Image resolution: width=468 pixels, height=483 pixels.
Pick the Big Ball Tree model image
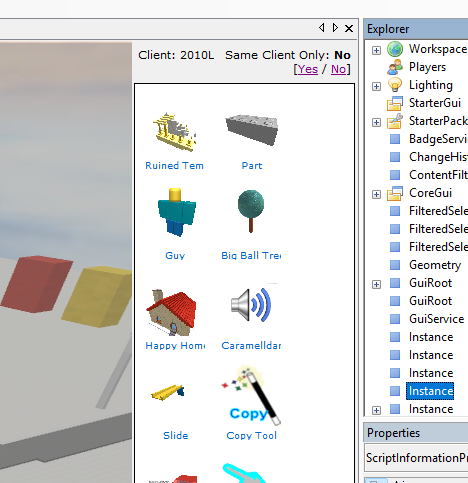(x=251, y=211)
